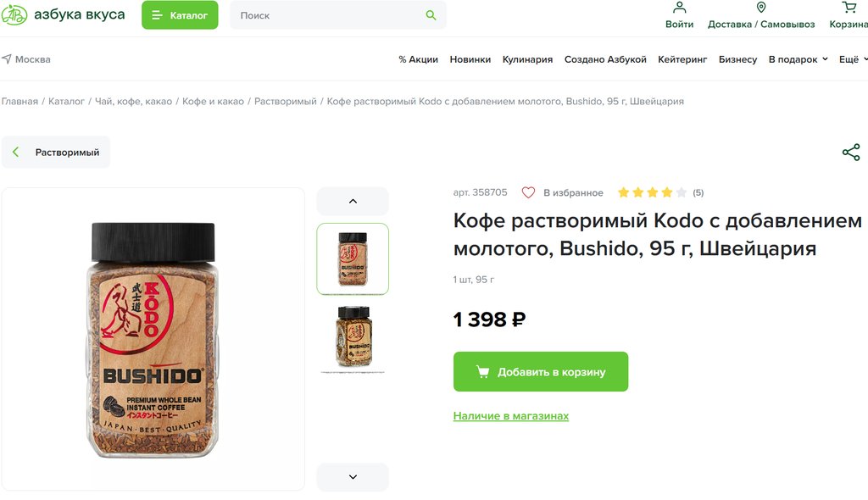
Task: Click the Доставка / Самовывоз location pin
Action: (761, 8)
